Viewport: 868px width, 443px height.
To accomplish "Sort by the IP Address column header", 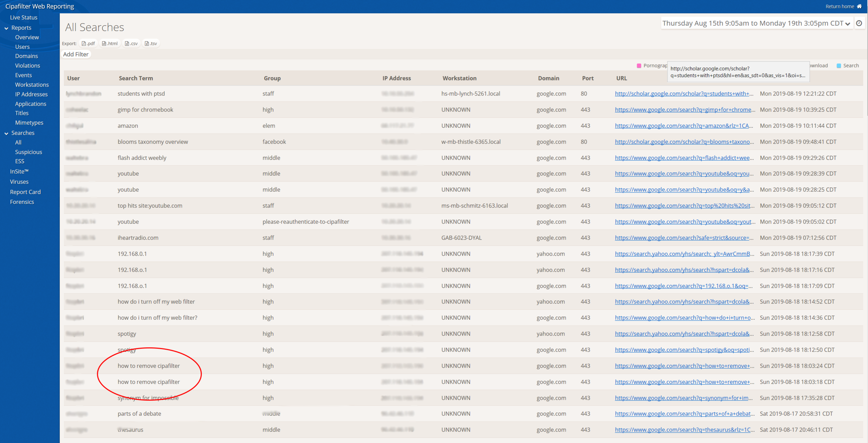I will tap(397, 78).
